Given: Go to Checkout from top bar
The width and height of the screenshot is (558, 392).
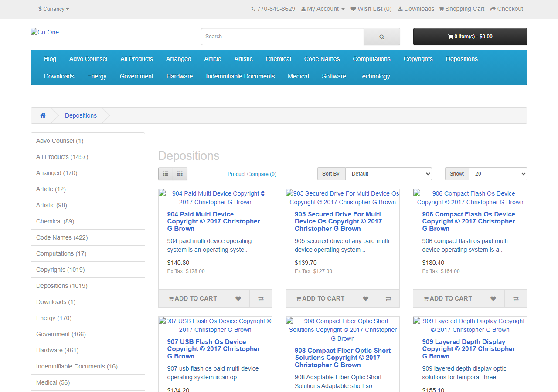Looking at the screenshot, I should tap(507, 9).
